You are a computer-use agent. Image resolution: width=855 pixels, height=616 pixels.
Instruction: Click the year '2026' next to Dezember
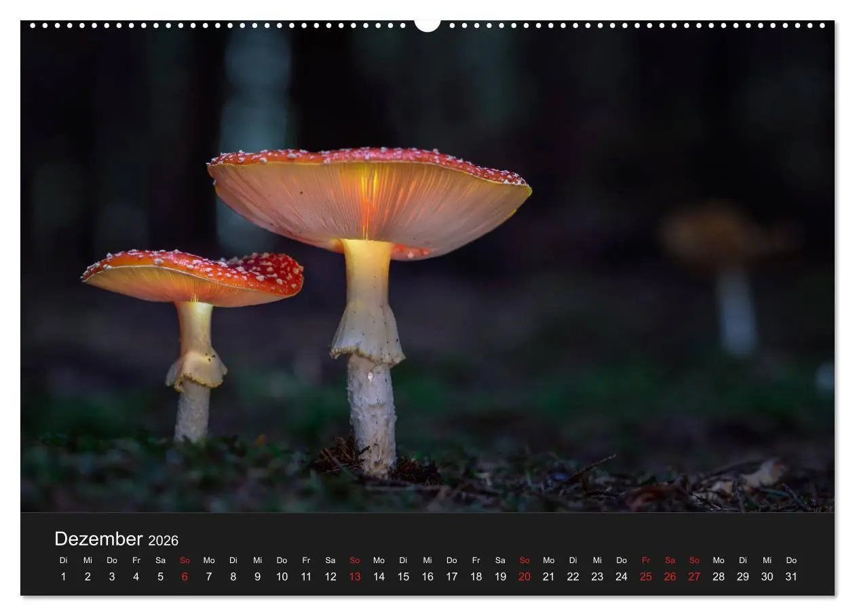pyautogui.click(x=164, y=541)
